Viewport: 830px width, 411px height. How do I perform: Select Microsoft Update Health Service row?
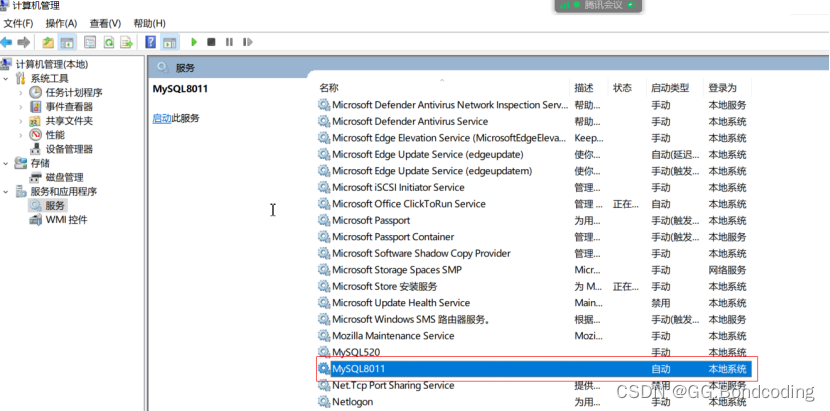click(533, 302)
